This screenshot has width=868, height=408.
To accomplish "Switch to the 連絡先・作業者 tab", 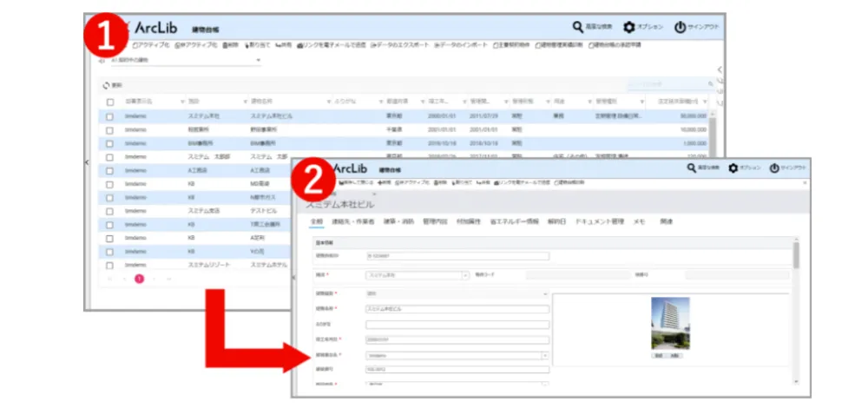I will [x=352, y=221].
